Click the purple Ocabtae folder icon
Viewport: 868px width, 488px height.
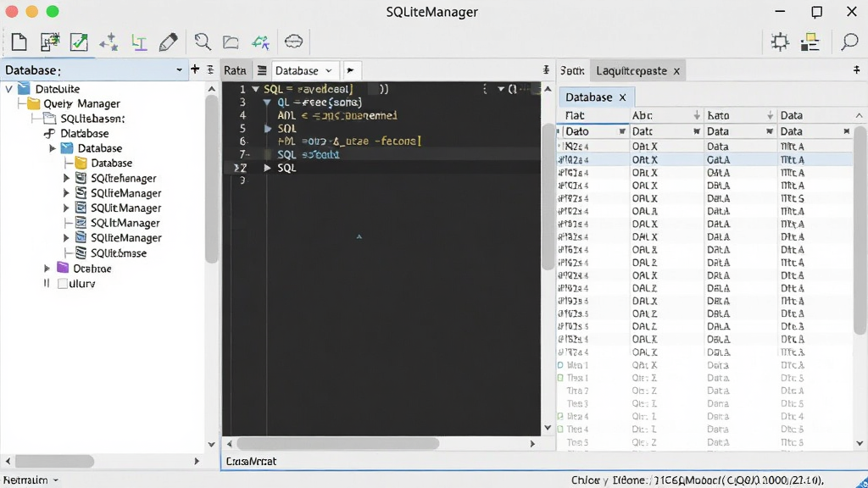(x=63, y=268)
